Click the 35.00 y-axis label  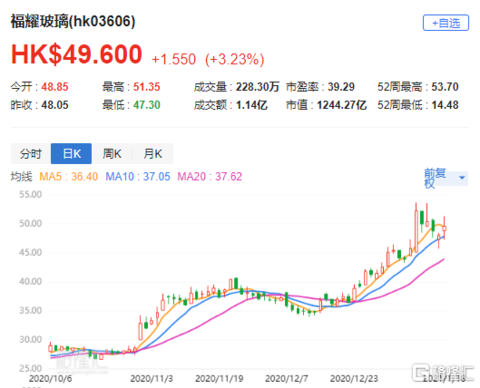[31, 310]
